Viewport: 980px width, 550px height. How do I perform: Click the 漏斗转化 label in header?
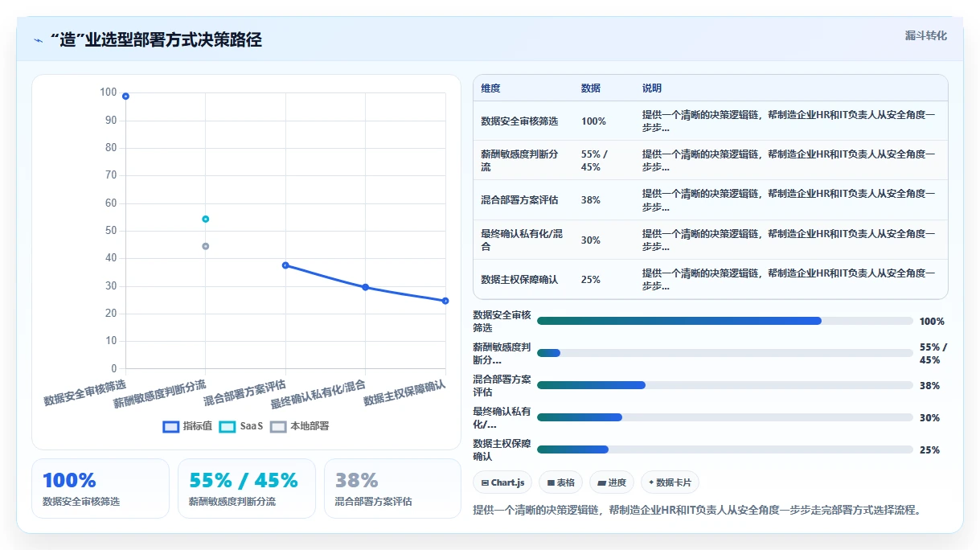tap(926, 35)
